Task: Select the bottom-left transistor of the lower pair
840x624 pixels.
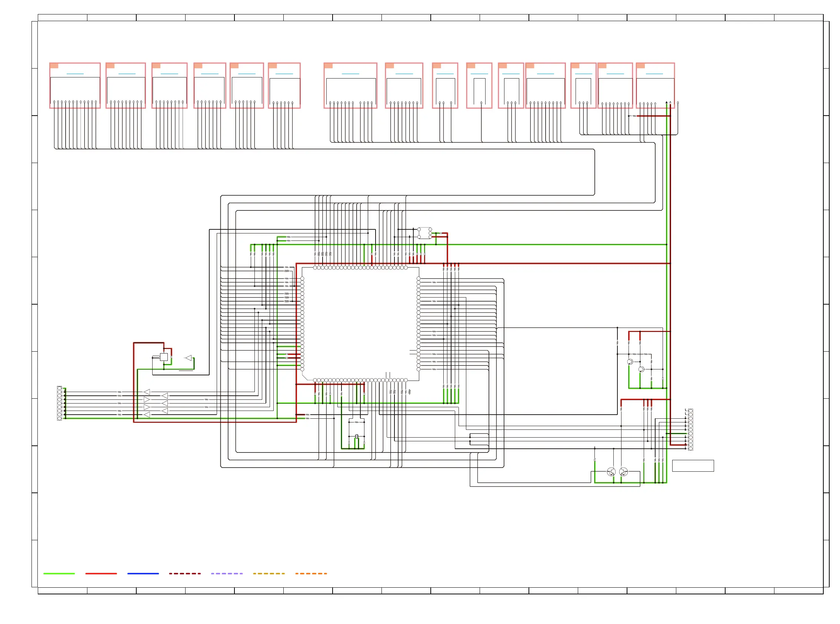Action: [611, 471]
